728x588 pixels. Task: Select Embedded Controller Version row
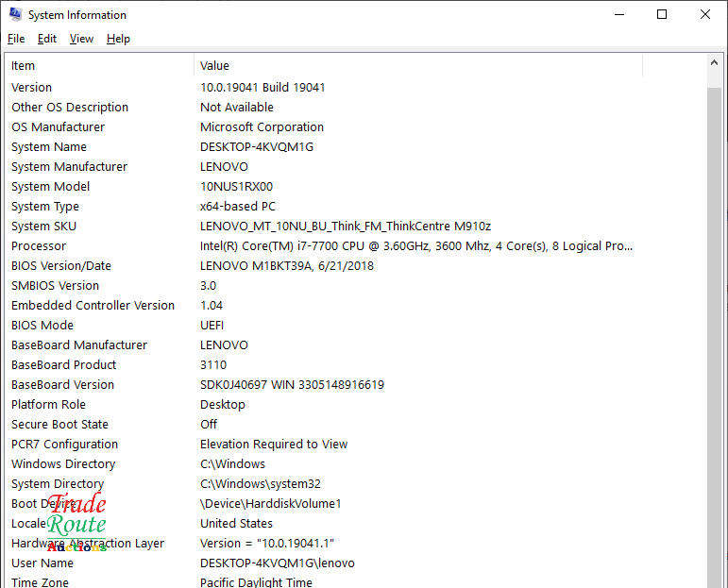click(93, 306)
